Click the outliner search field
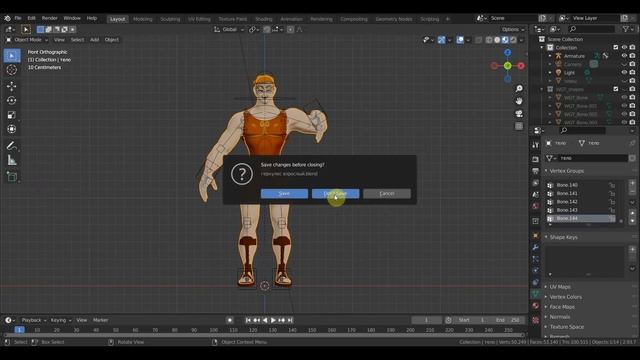This screenshot has width=640, height=360. click(x=591, y=29)
